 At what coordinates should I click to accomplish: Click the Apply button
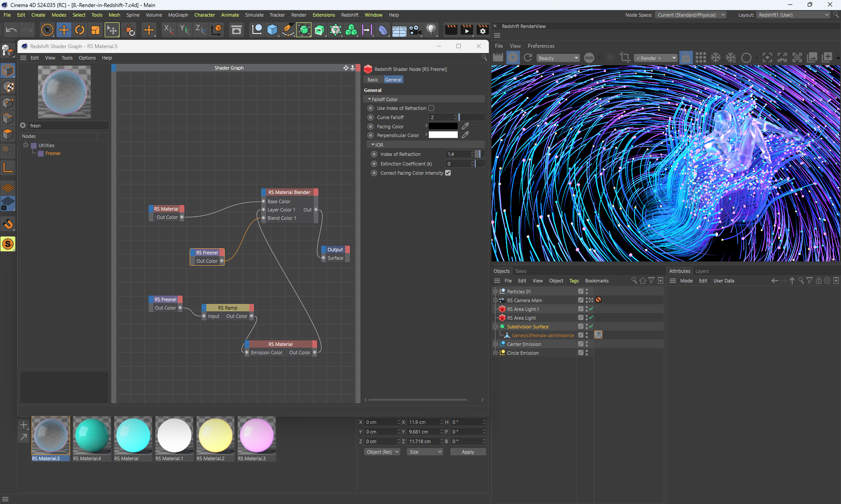pos(467,452)
